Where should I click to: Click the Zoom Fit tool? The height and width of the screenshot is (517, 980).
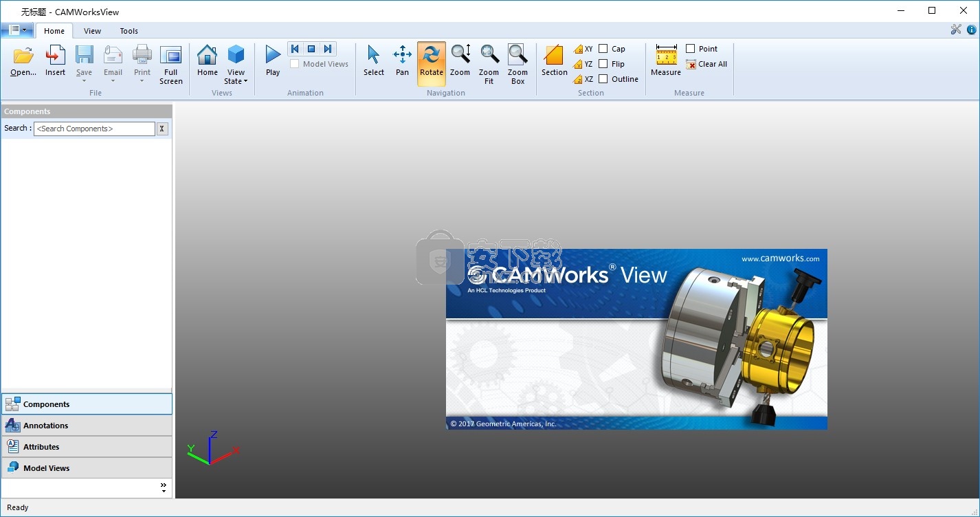click(489, 65)
